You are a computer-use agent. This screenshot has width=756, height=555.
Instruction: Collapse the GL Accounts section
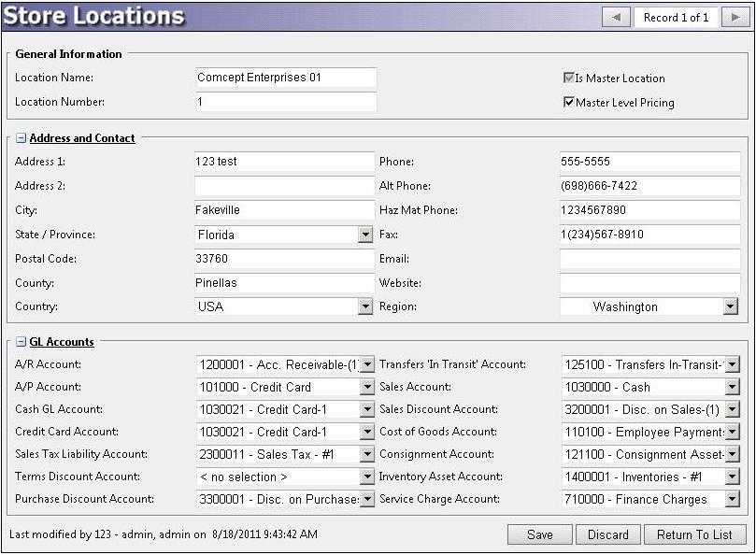[21, 342]
